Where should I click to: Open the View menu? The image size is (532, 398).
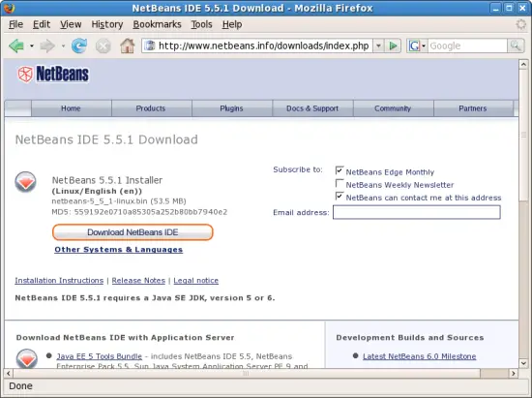point(71,24)
